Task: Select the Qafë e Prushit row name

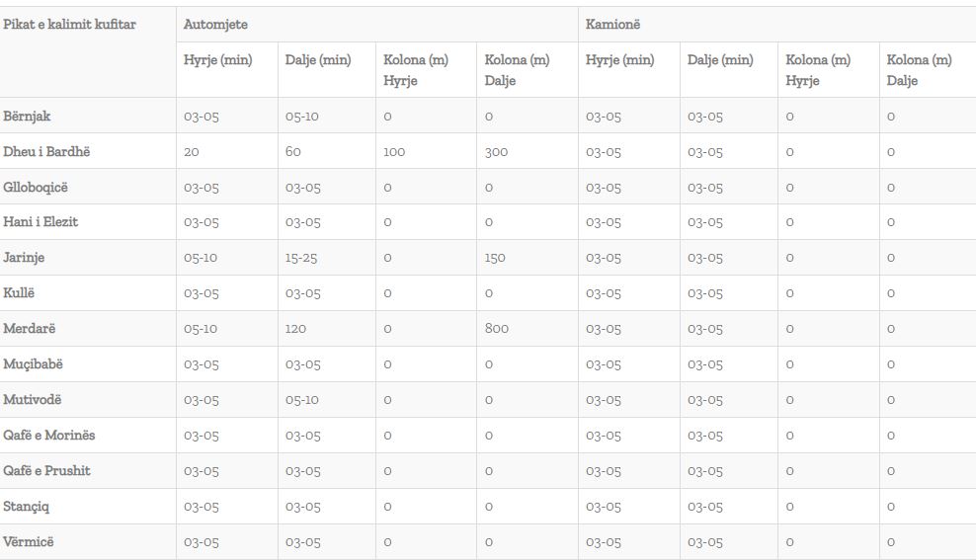Action: click(x=46, y=470)
